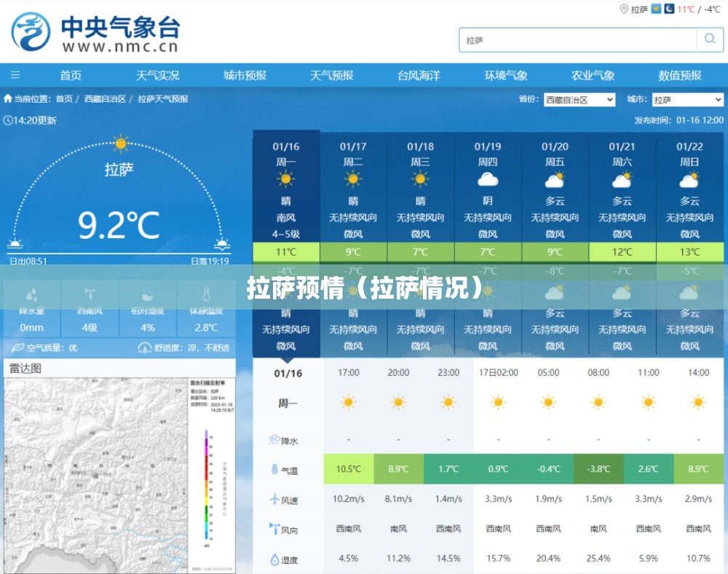Click the 风向 wind direction icon
The image size is (728, 574).
274,530
